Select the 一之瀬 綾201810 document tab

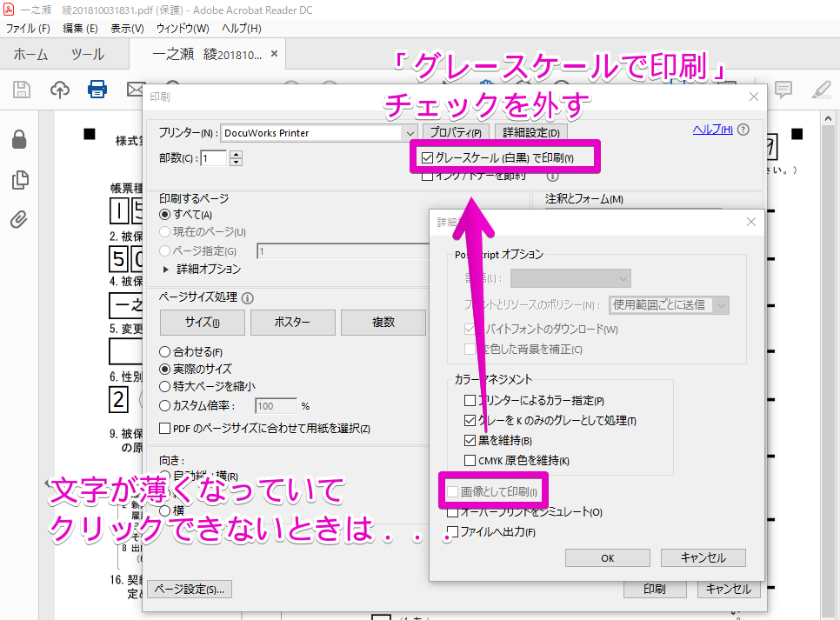click(207, 54)
